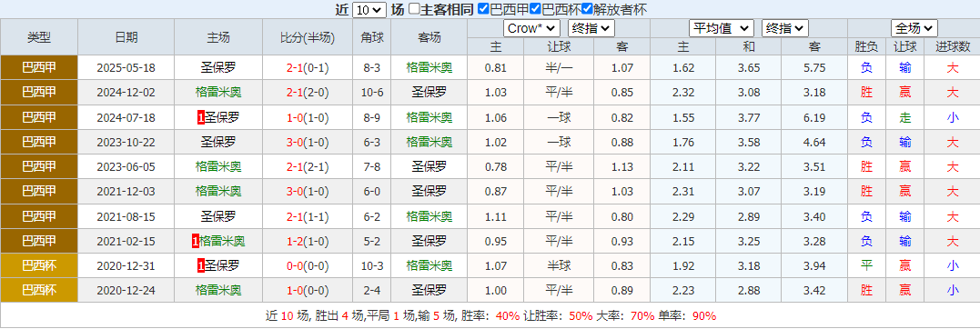This screenshot has width=980, height=329.
Task: Click 巴西杯 label in 2020-12-24 row
Action: click(x=39, y=290)
